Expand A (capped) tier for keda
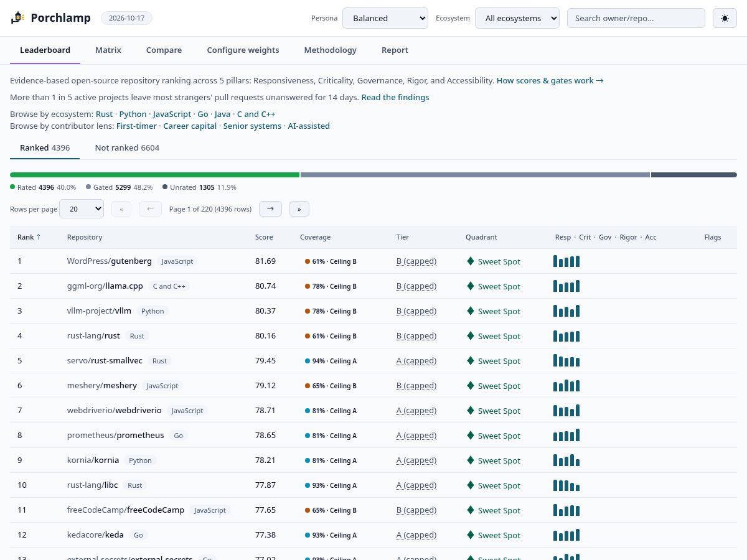Screen dimensions: 747x560 point(416,535)
